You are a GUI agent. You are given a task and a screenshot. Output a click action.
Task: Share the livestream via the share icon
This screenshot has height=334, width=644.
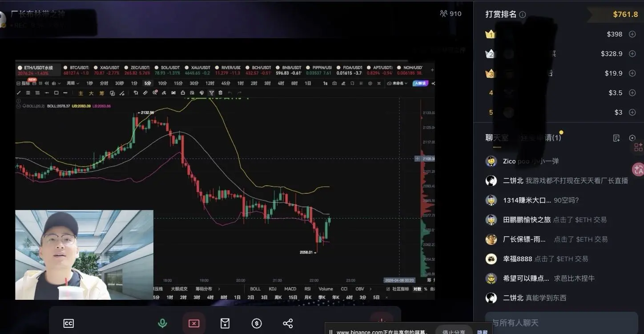point(288,323)
